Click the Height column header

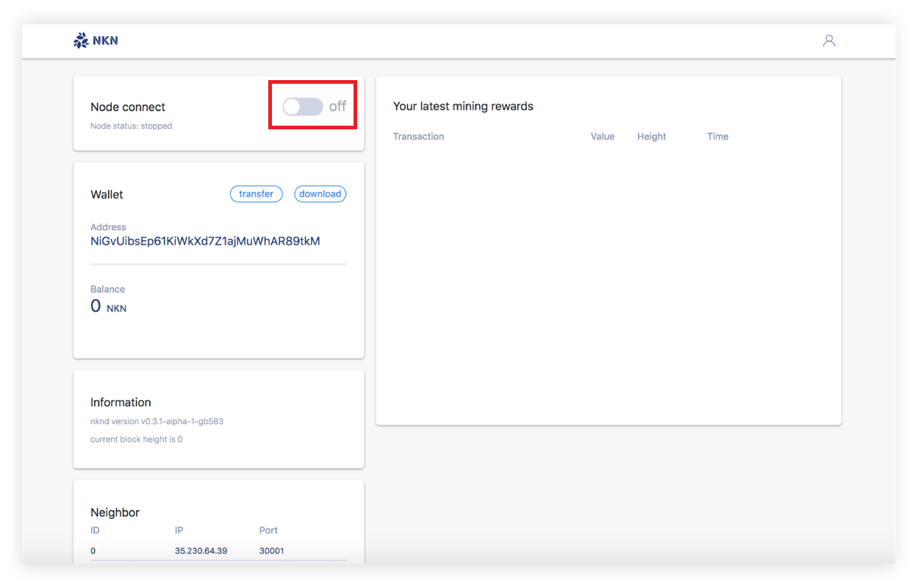651,137
